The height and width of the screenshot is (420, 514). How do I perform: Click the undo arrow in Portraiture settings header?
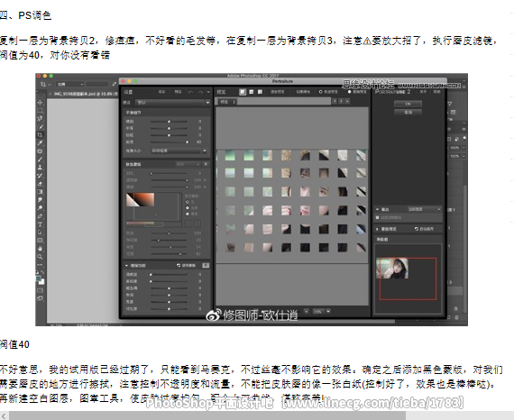tap(191, 92)
